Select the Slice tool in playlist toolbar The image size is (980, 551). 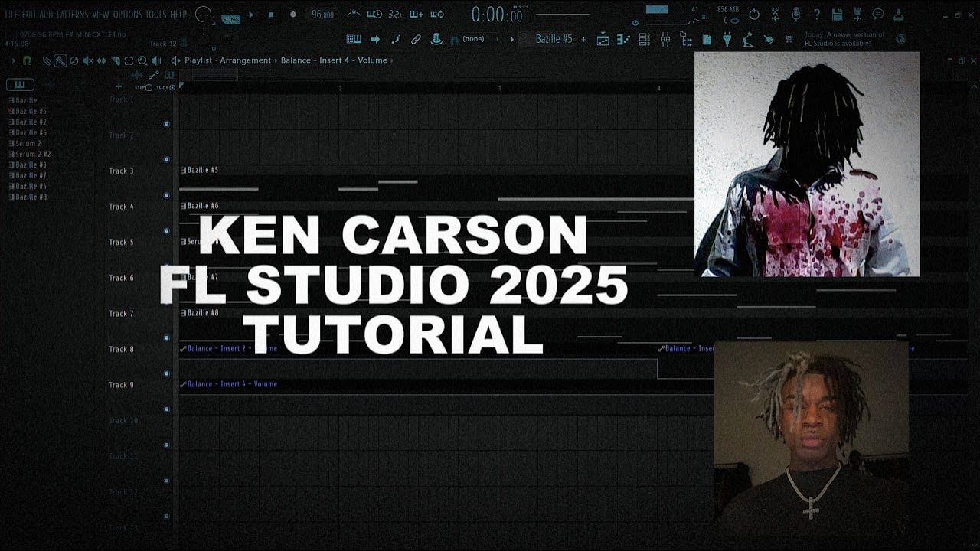click(x=115, y=60)
